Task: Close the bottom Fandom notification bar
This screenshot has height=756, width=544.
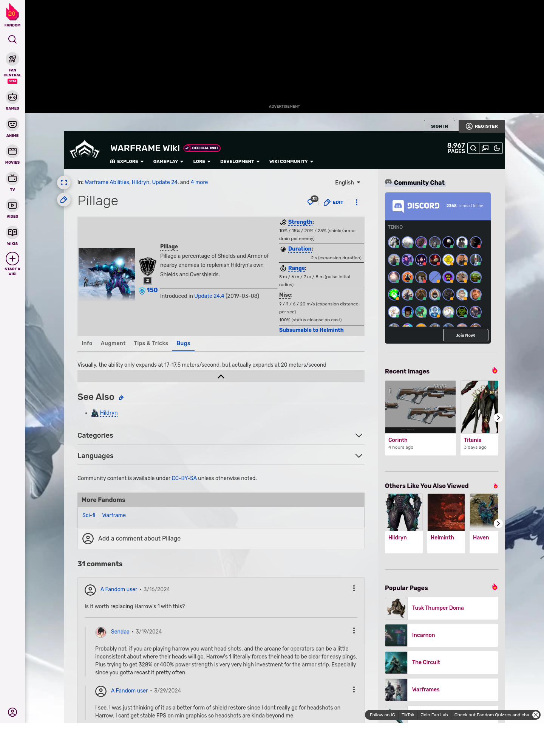Action: 536,715
